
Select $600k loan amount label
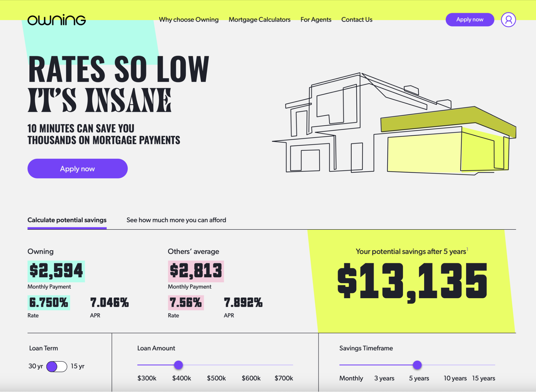251,378
